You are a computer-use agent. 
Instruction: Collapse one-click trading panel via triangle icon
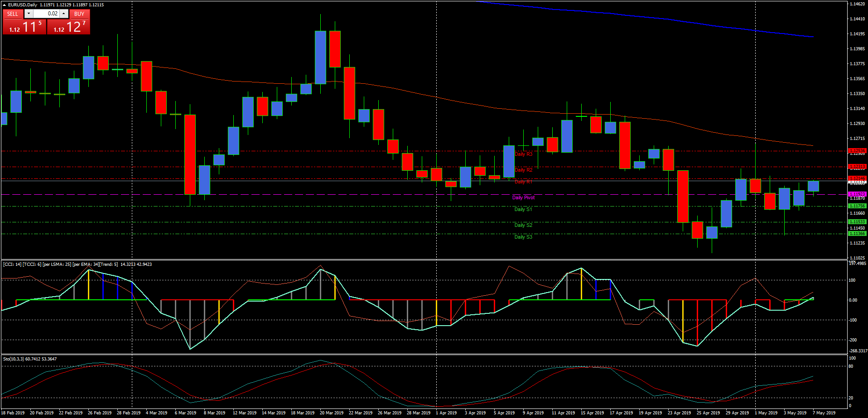pos(4,5)
